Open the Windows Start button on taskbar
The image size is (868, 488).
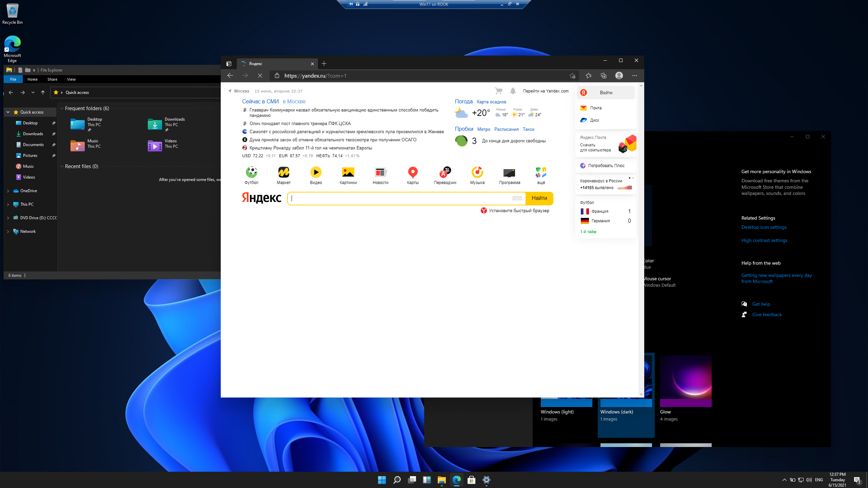(382, 480)
